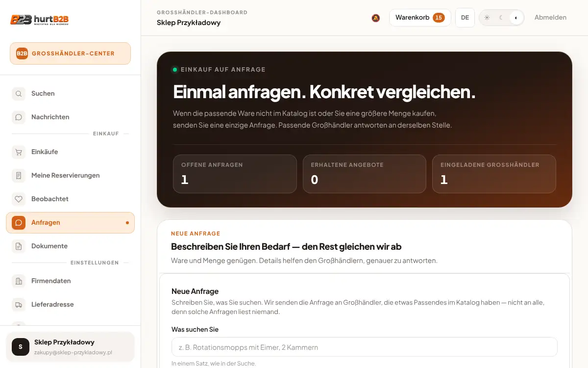Click the Meine Reservierungen receipt icon
This screenshot has height=368, width=588.
point(19,176)
